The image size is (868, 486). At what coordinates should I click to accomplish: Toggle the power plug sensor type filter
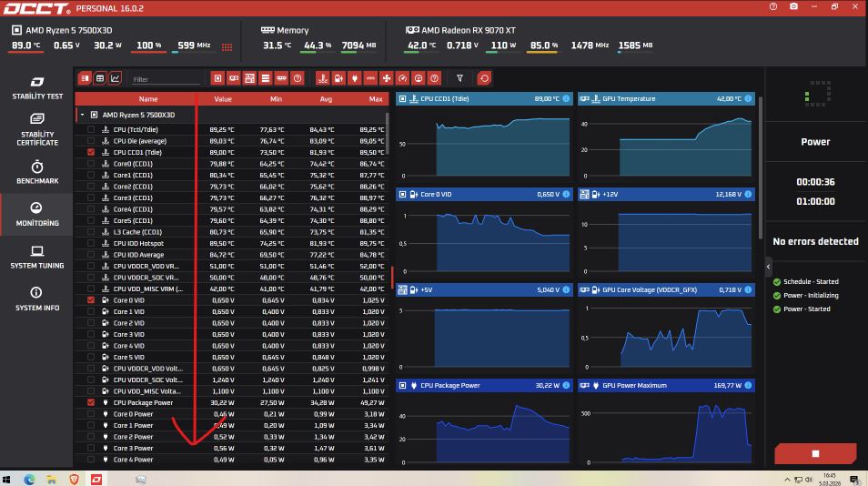tap(355, 78)
